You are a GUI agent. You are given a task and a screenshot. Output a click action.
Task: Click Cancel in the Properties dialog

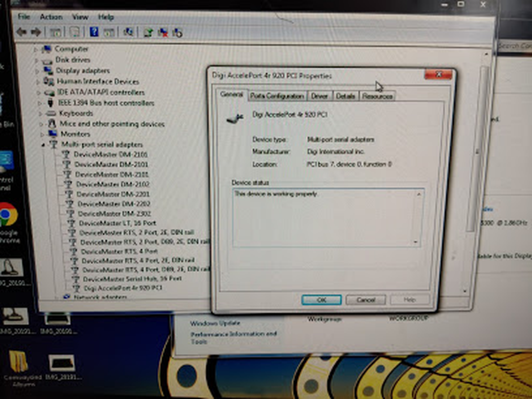[366, 300]
